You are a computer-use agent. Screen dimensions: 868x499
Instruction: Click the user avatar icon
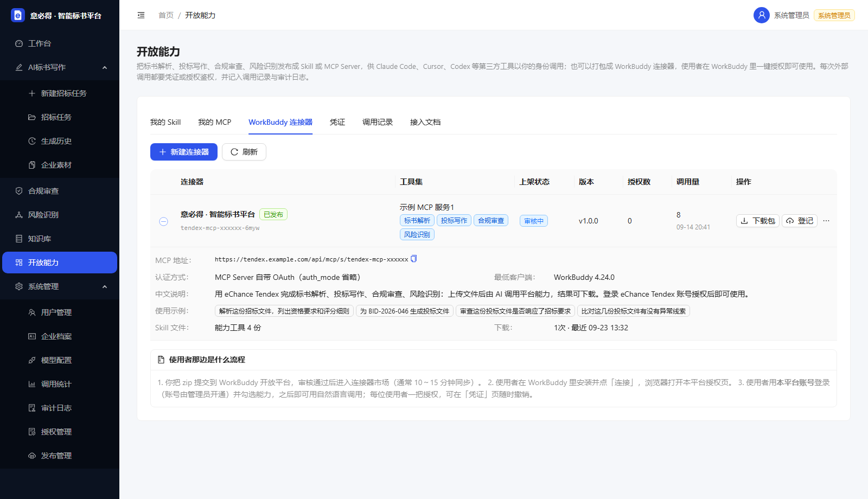(x=762, y=15)
